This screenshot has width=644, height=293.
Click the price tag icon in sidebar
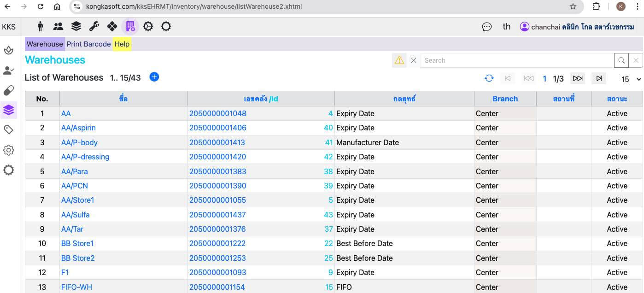pos(8,130)
